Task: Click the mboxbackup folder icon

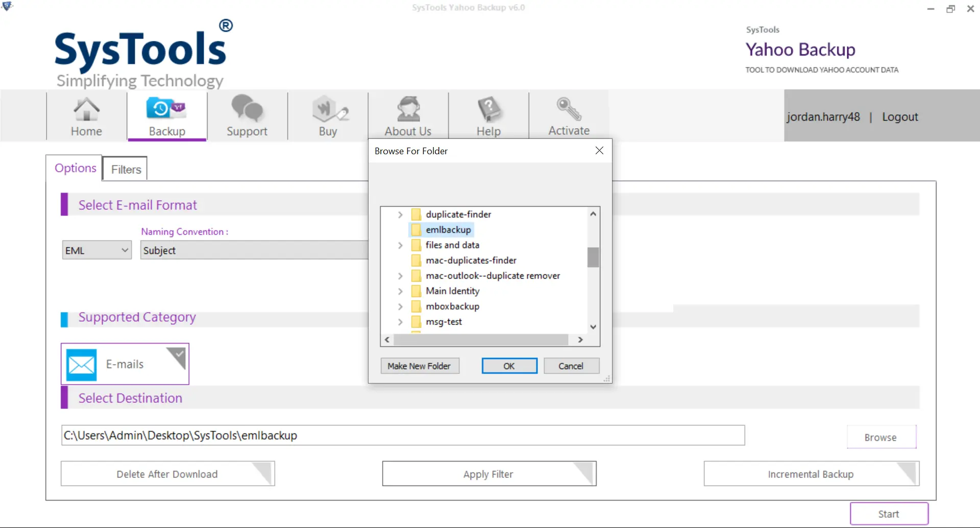Action: pos(416,306)
